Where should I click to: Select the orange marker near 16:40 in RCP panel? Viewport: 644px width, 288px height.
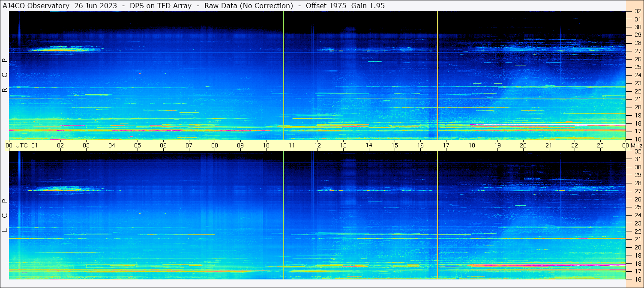[437, 75]
